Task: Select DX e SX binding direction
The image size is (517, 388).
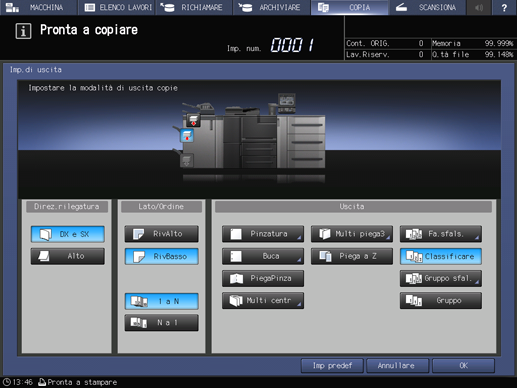Action: click(x=68, y=234)
